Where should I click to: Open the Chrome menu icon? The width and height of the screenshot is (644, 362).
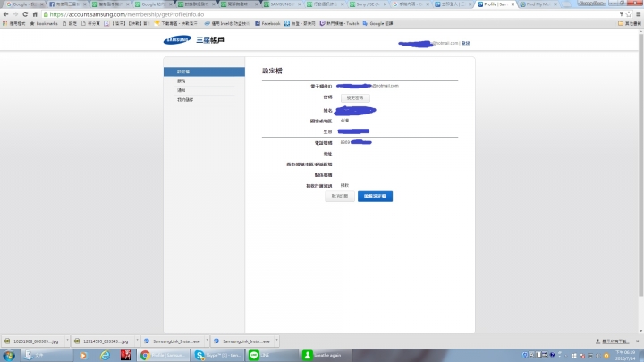pos(639,14)
